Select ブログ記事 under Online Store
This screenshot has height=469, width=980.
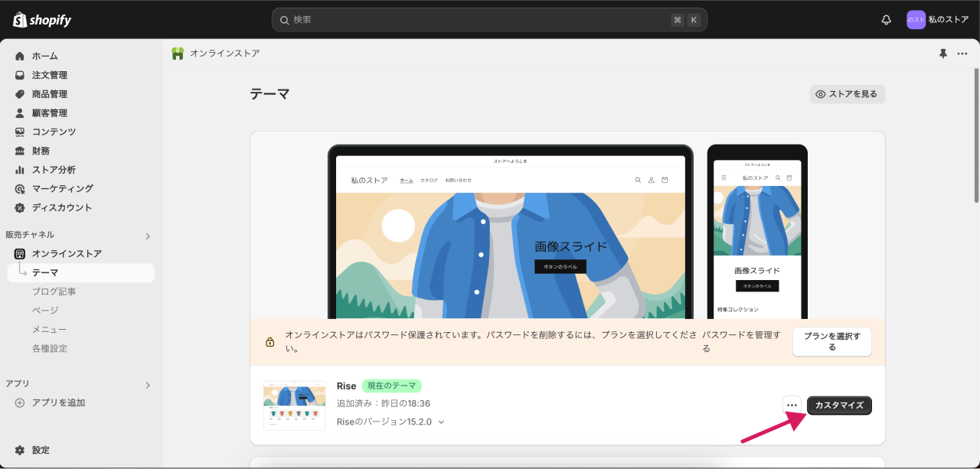click(x=54, y=291)
